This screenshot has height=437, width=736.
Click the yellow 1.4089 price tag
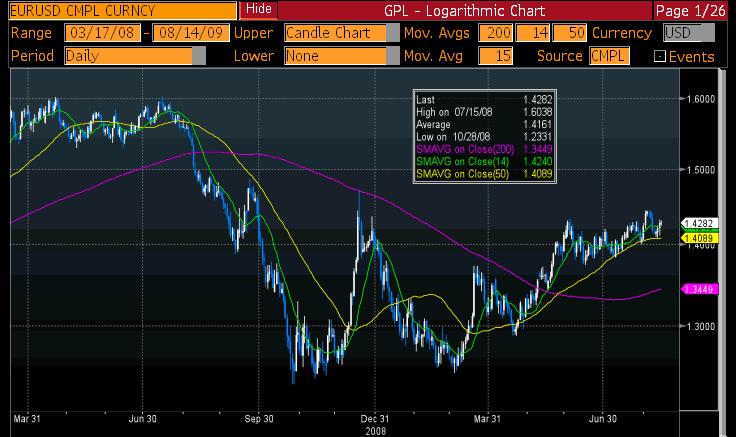[x=700, y=239]
